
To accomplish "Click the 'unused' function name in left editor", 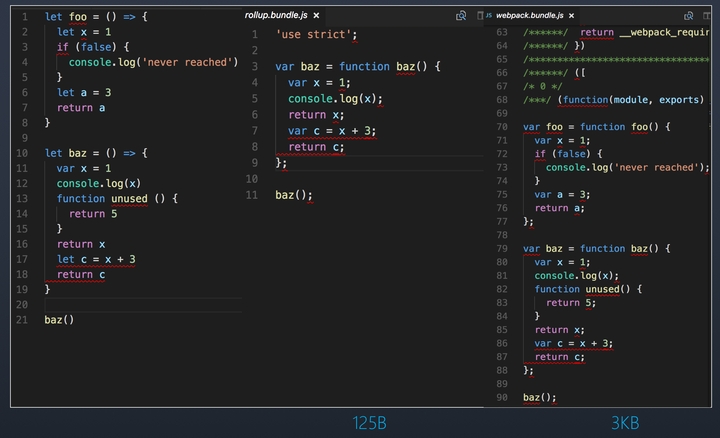I will [x=129, y=199].
